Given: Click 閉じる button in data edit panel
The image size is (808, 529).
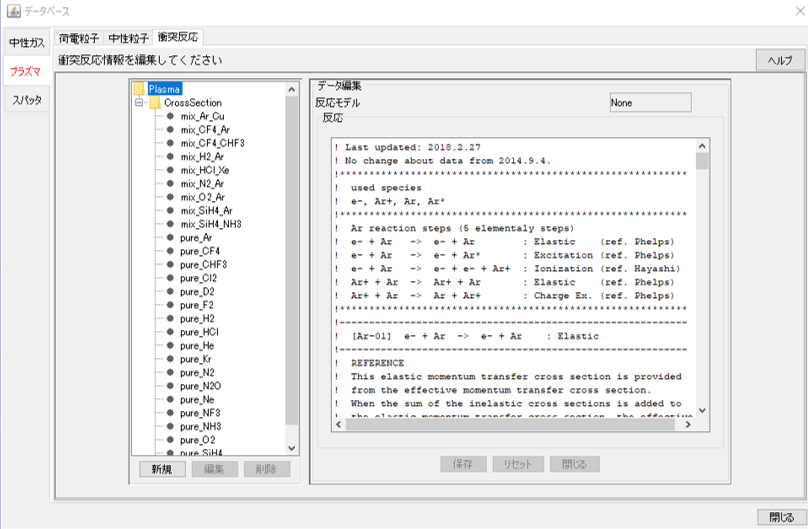Looking at the screenshot, I should pyautogui.click(x=575, y=464).
